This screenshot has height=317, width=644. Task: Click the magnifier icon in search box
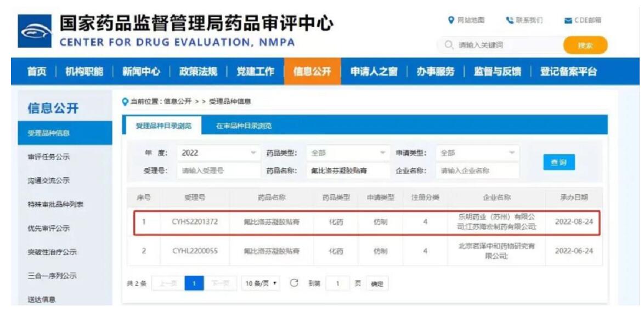tap(449, 45)
